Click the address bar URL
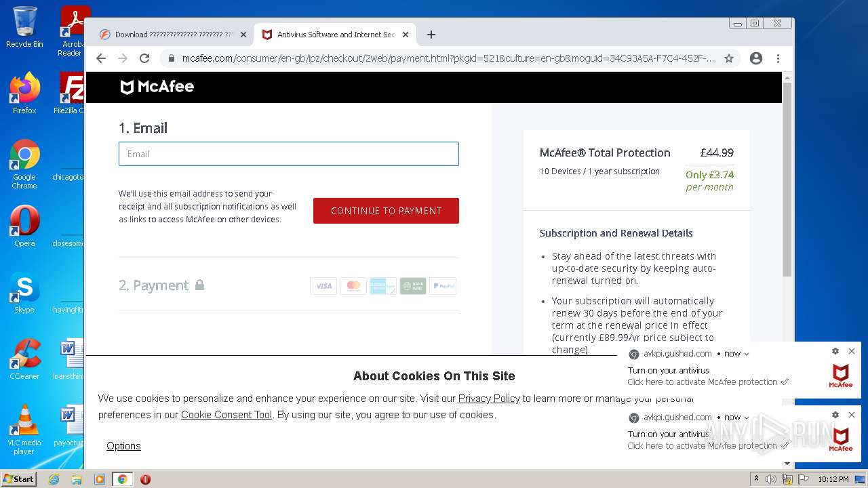The image size is (868, 488). 448,58
